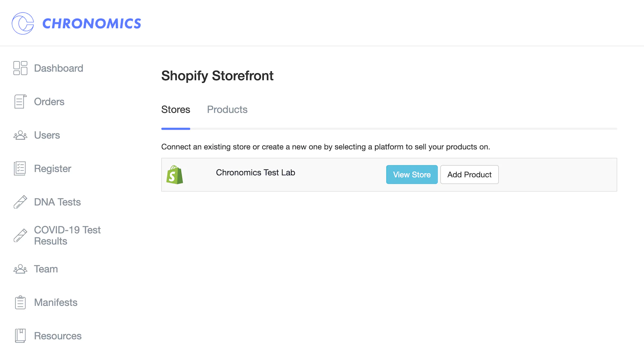This screenshot has height=362, width=644.
Task: Open the DNA Tests tube icon
Action: (20, 202)
